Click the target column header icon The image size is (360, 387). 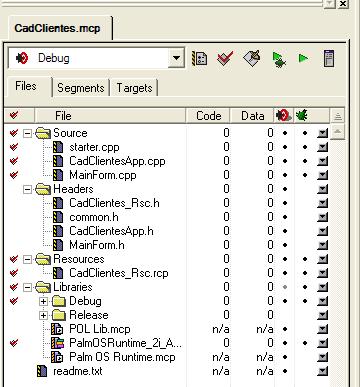point(283,116)
